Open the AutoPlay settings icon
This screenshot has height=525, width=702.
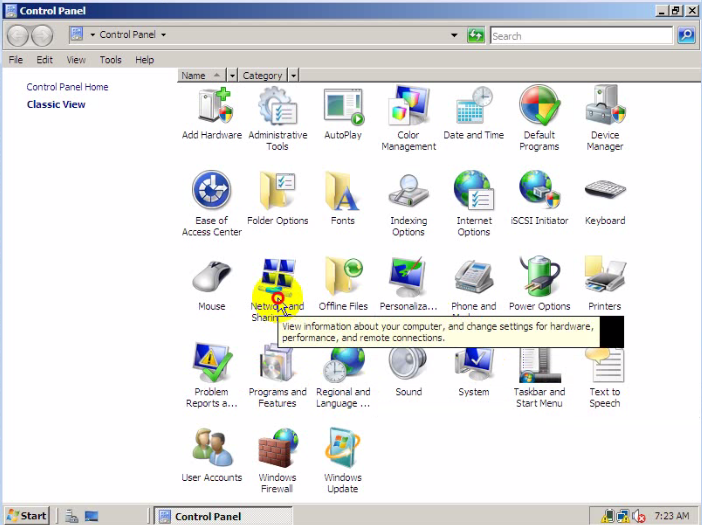343,114
